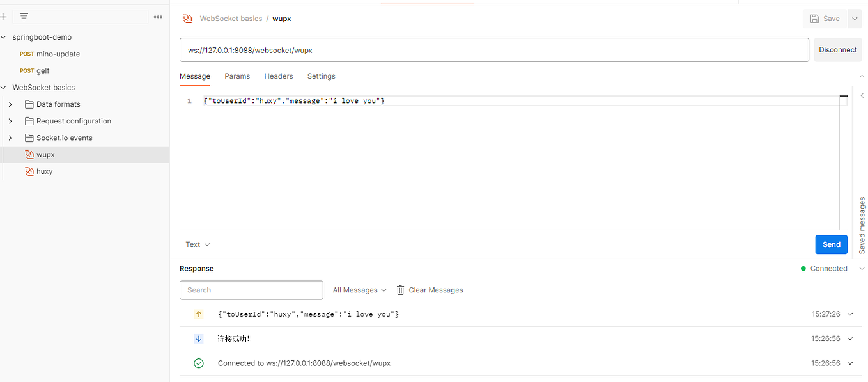Switch to the Headers tab

tap(278, 76)
